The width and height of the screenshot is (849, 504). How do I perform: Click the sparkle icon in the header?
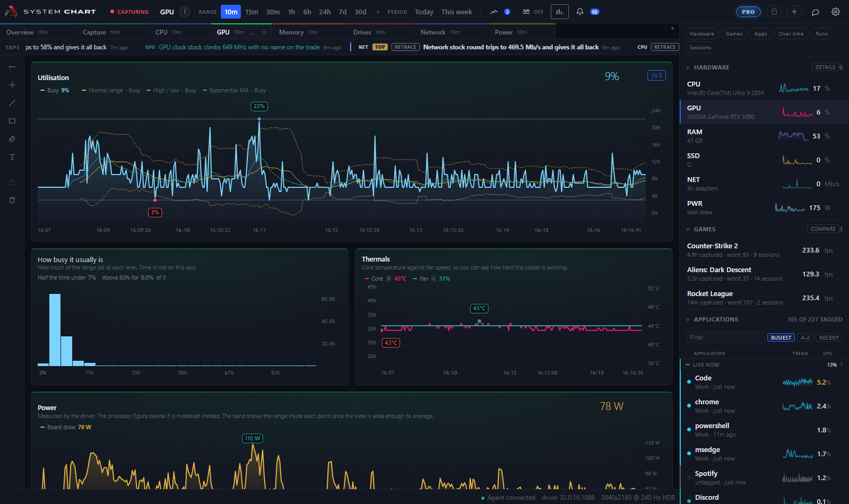click(794, 12)
